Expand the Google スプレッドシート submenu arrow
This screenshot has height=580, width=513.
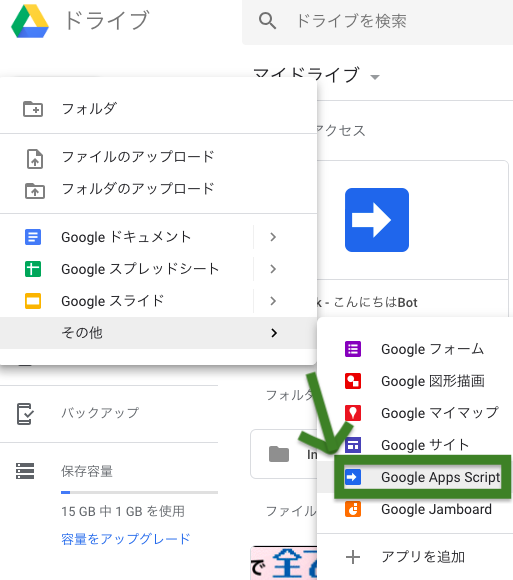(273, 269)
